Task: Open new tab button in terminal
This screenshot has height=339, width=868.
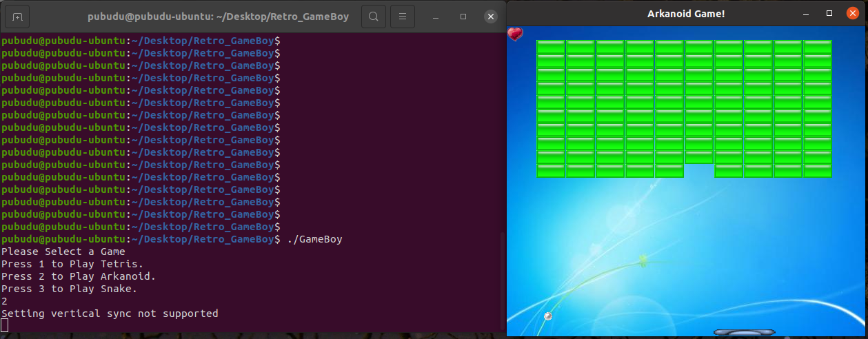Action: pos(17,16)
